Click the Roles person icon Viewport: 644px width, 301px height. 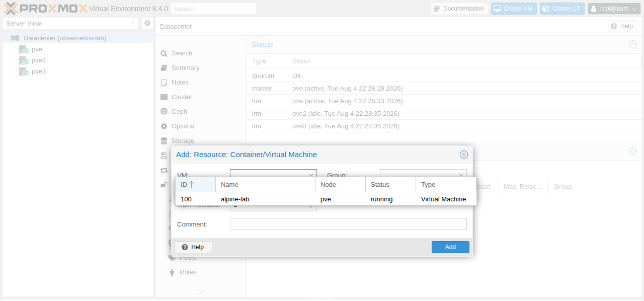pyautogui.click(x=172, y=272)
